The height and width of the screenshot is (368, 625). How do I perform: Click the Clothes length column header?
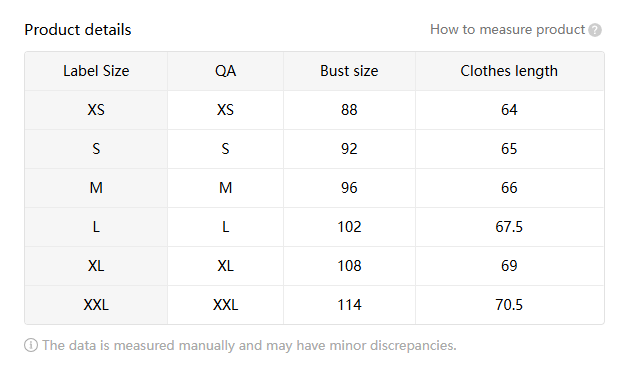[509, 71]
